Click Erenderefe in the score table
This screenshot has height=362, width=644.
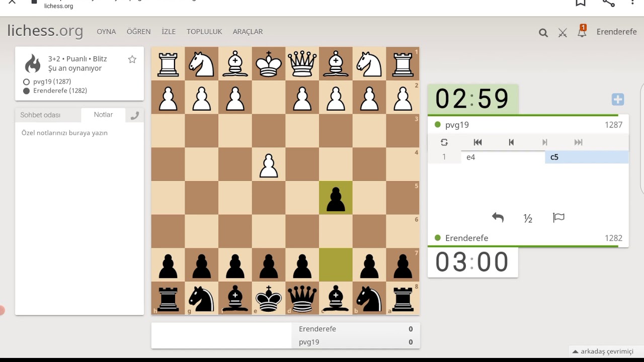[317, 329]
